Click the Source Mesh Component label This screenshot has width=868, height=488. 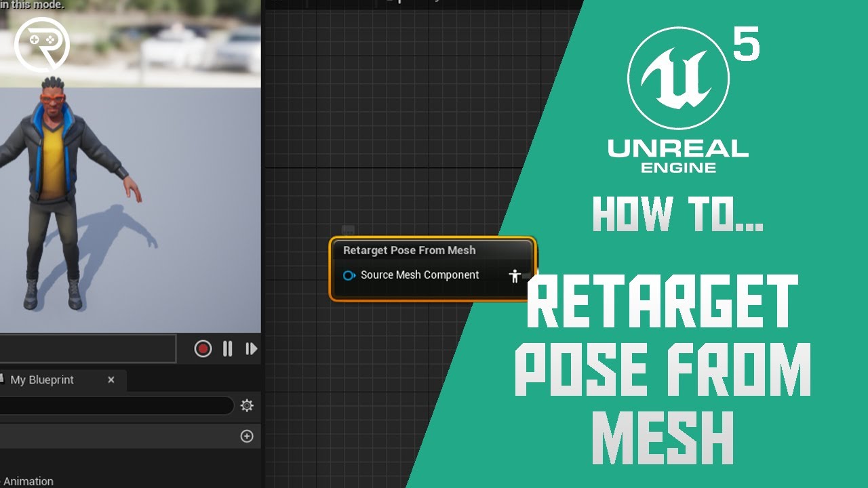pyautogui.click(x=420, y=275)
